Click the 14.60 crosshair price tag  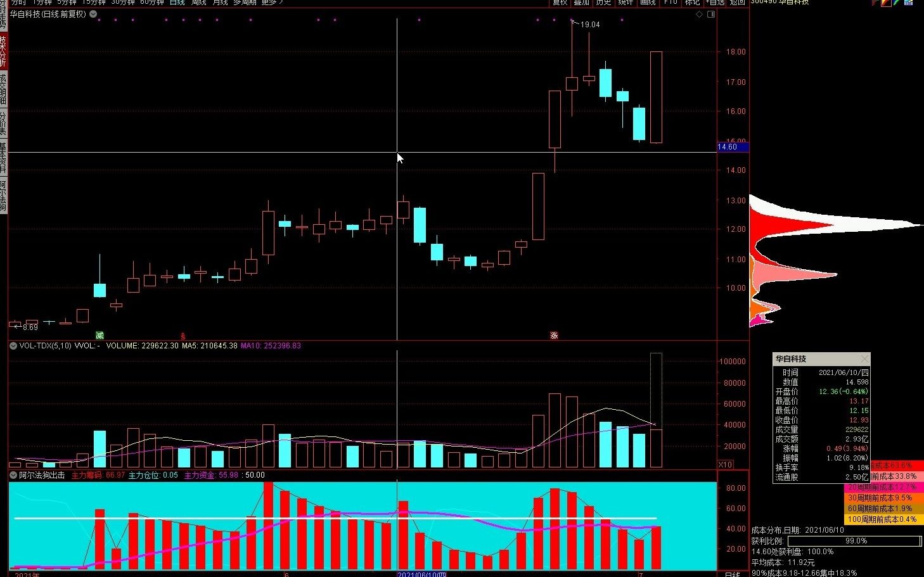tap(733, 147)
